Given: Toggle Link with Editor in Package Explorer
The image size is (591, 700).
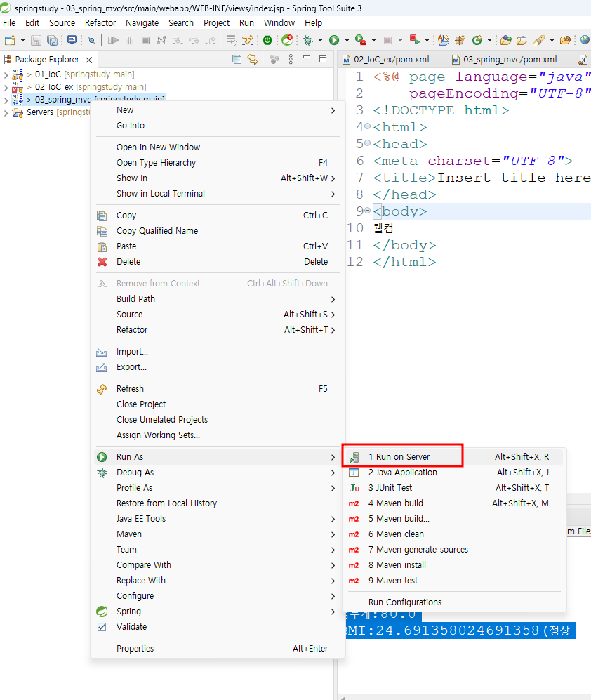Looking at the screenshot, I should (x=253, y=60).
